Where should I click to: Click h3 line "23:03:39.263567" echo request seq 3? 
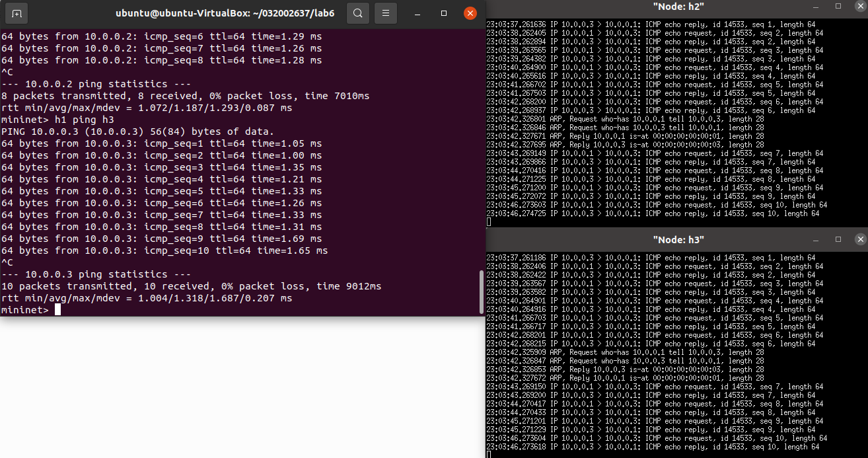[x=655, y=284]
